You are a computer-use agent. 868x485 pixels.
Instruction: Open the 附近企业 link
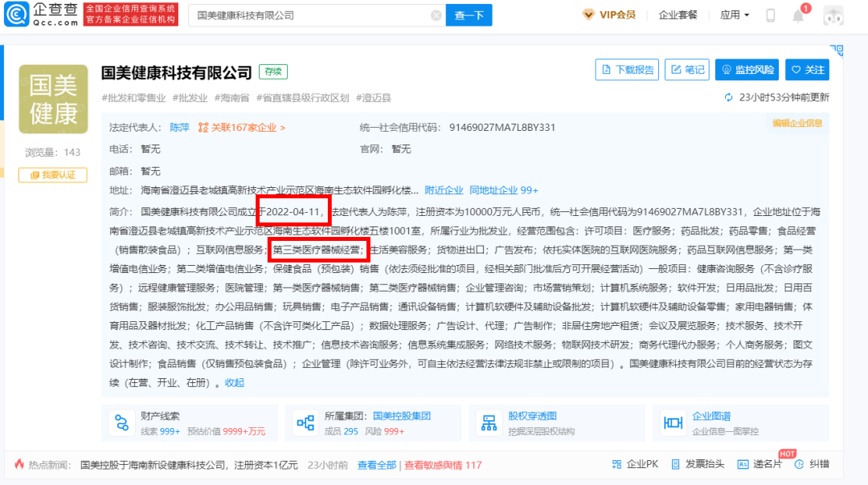[x=444, y=190]
